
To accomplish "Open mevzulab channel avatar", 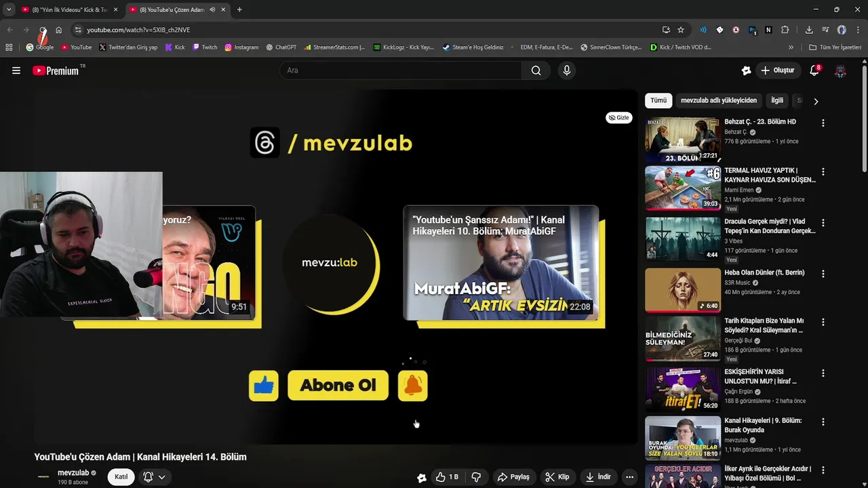I will [43, 477].
